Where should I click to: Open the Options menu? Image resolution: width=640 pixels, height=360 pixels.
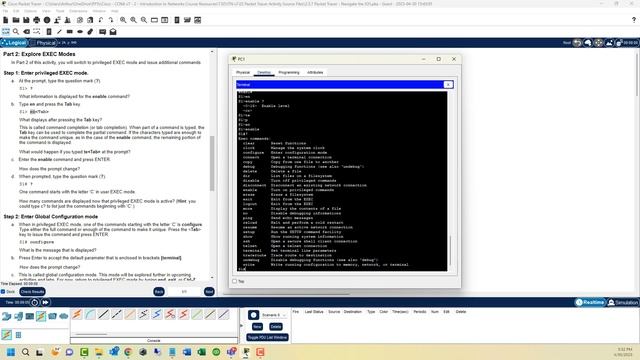click(30, 11)
